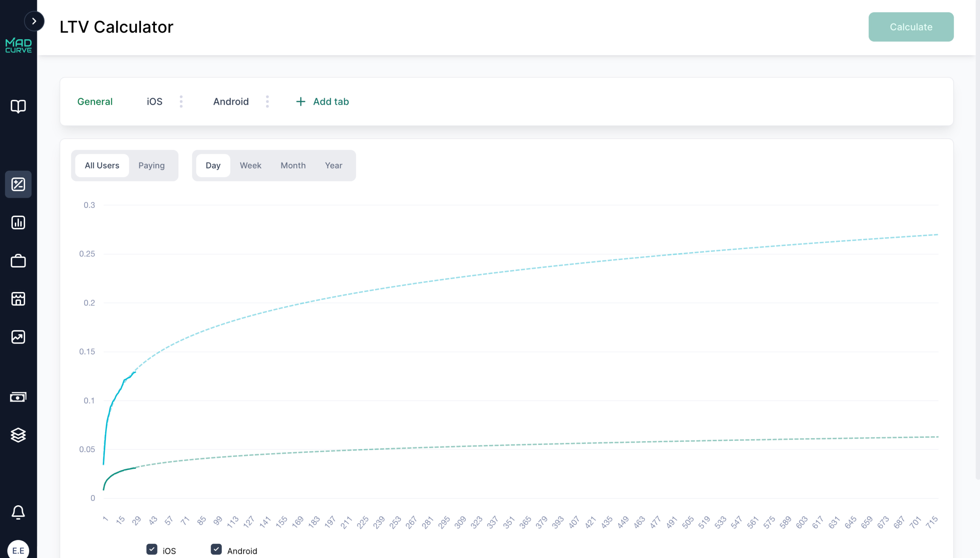The width and height of the screenshot is (980, 558).
Task: Select the General tab
Action: coord(95,101)
